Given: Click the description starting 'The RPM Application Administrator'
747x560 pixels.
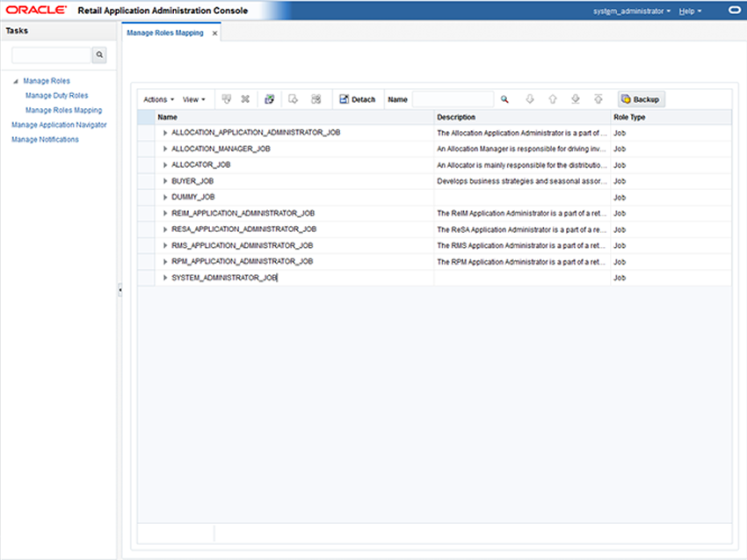Looking at the screenshot, I should (x=522, y=262).
